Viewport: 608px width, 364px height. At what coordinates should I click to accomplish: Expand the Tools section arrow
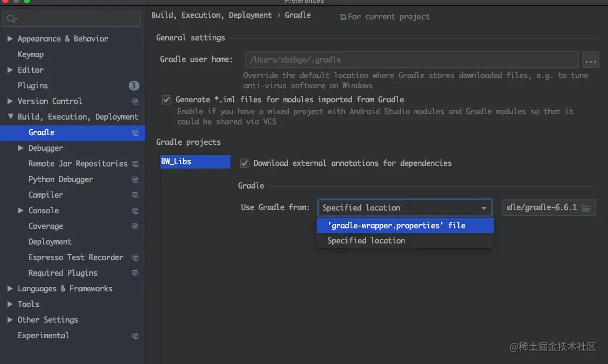point(10,304)
